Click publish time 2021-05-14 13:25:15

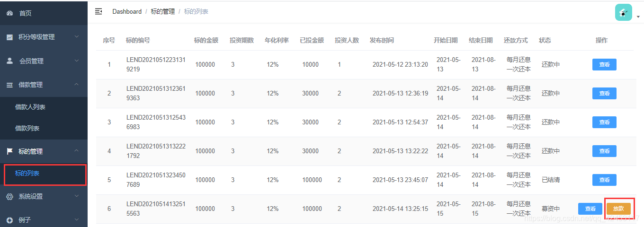point(400,209)
